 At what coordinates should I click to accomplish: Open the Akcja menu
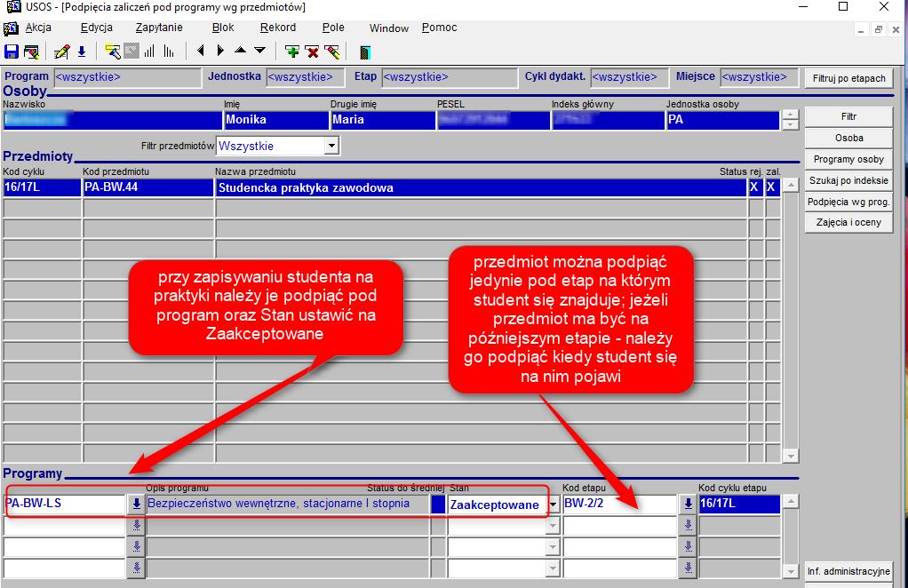tap(38, 28)
